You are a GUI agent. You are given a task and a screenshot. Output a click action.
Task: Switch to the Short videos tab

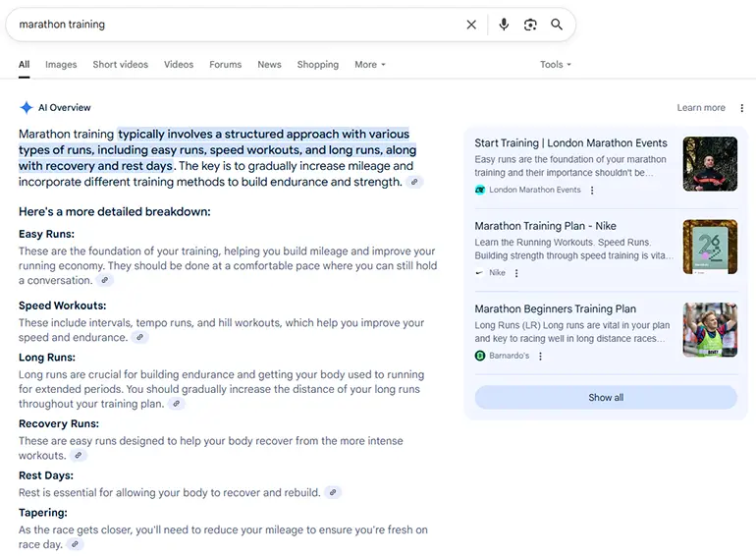point(120,64)
